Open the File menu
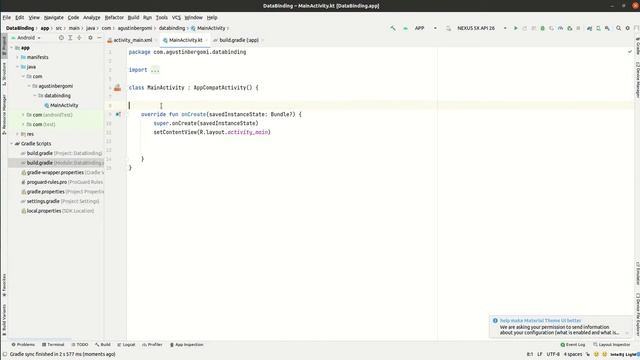 (x=7, y=18)
